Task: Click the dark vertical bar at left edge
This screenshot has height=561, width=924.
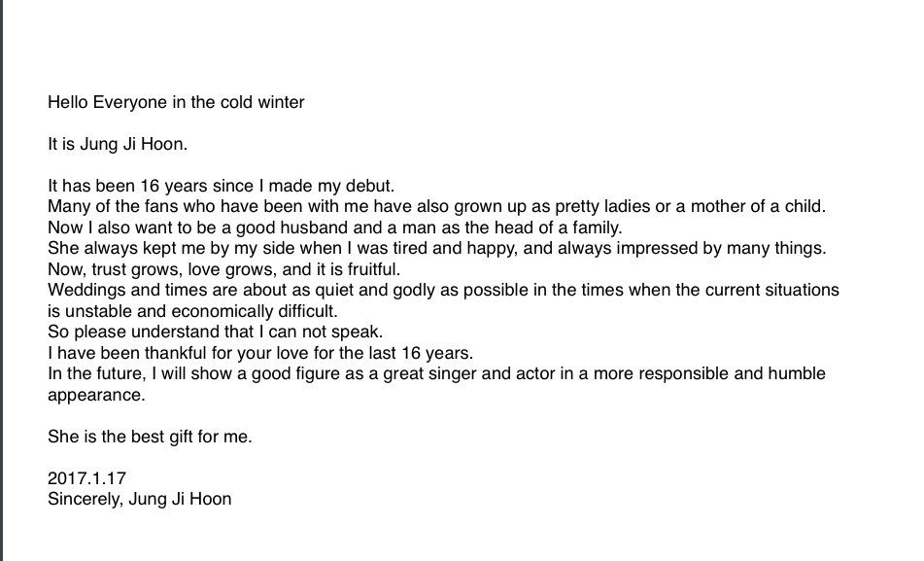Action: click(2, 280)
